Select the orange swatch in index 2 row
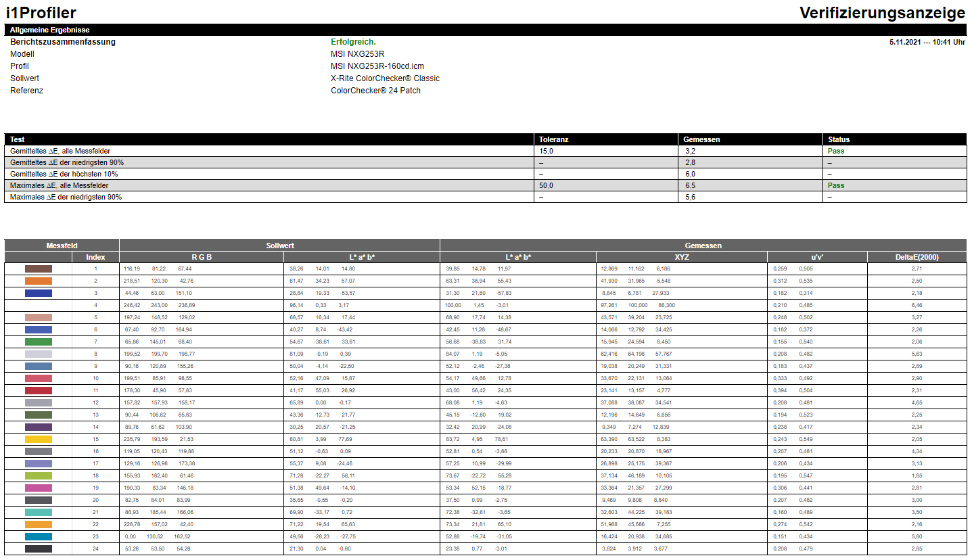972x560 pixels. tap(39, 281)
